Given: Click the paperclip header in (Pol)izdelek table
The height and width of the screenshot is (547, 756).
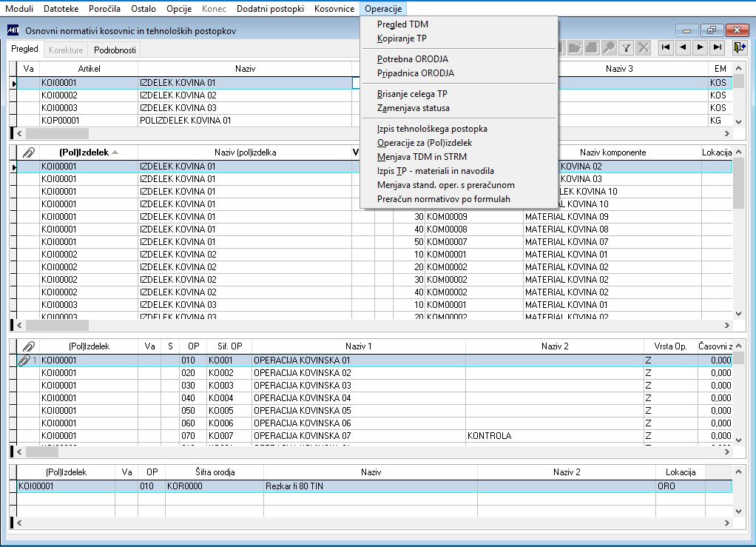Looking at the screenshot, I should click(x=28, y=152).
